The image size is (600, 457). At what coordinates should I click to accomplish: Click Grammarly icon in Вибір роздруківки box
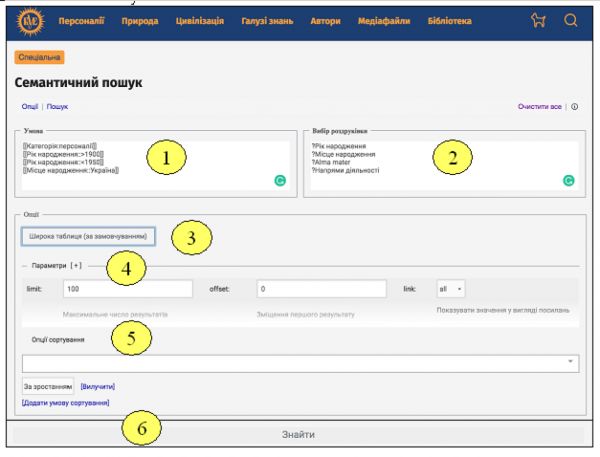[x=569, y=180]
